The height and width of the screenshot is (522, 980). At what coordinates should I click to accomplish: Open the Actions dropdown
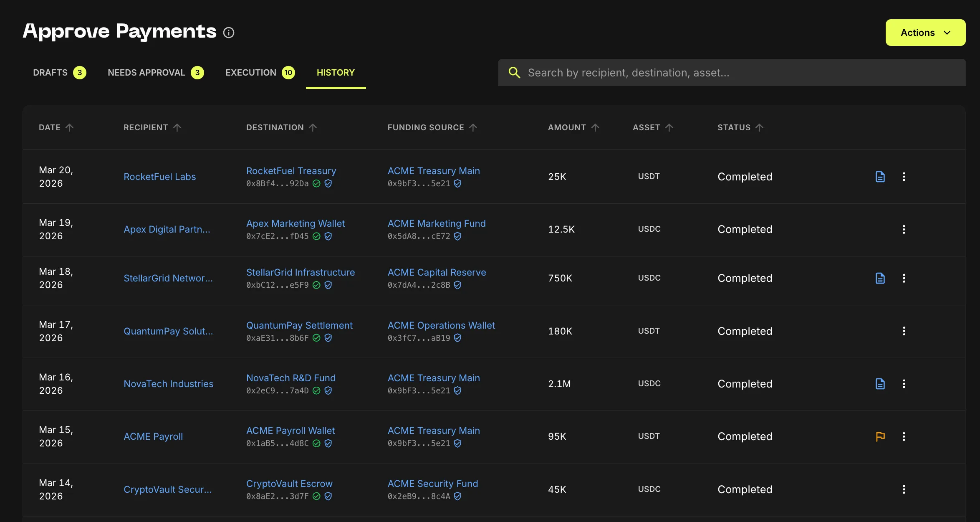(x=925, y=33)
